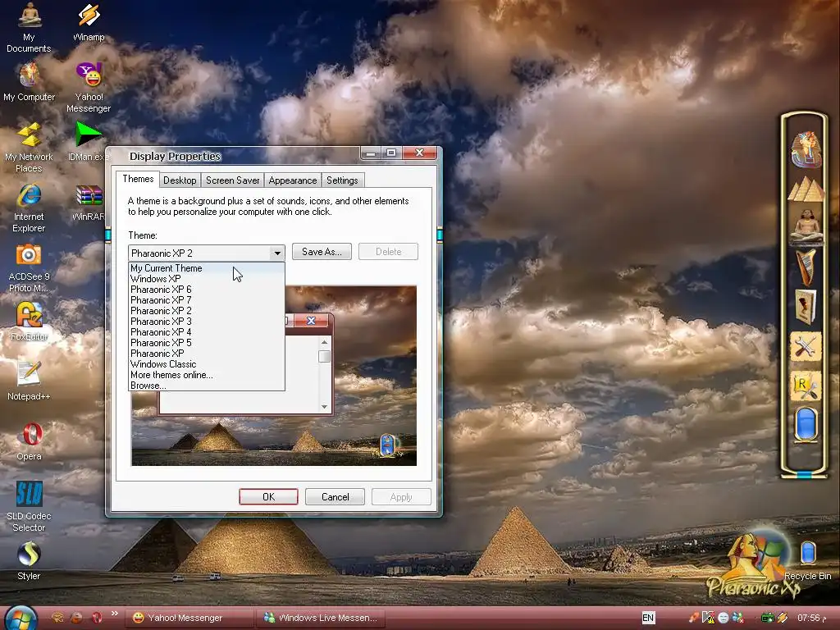The height and width of the screenshot is (630, 840).
Task: Click the blue cartouche dock icon
Action: (806, 424)
